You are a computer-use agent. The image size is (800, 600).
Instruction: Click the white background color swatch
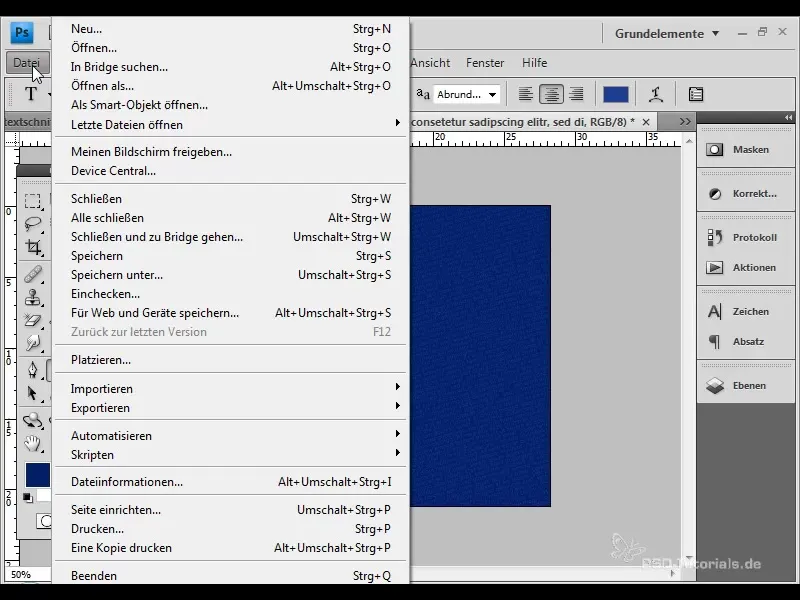pos(45,495)
